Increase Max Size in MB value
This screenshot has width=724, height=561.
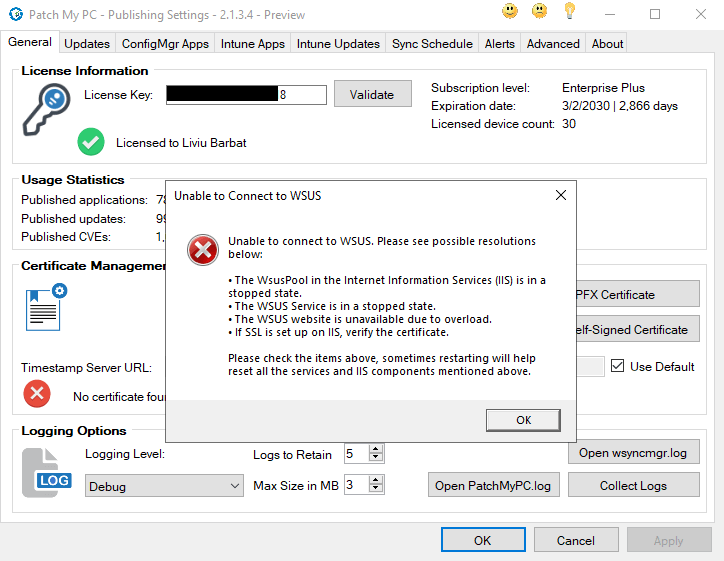coord(376,480)
